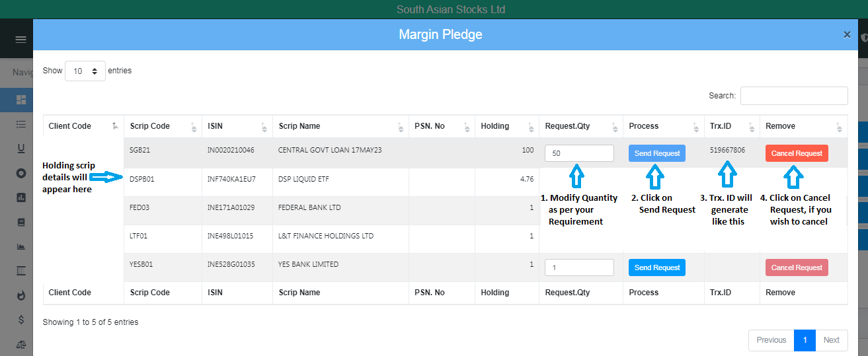Click Send Request for SGB21 row
868x356 pixels.
coord(656,153)
